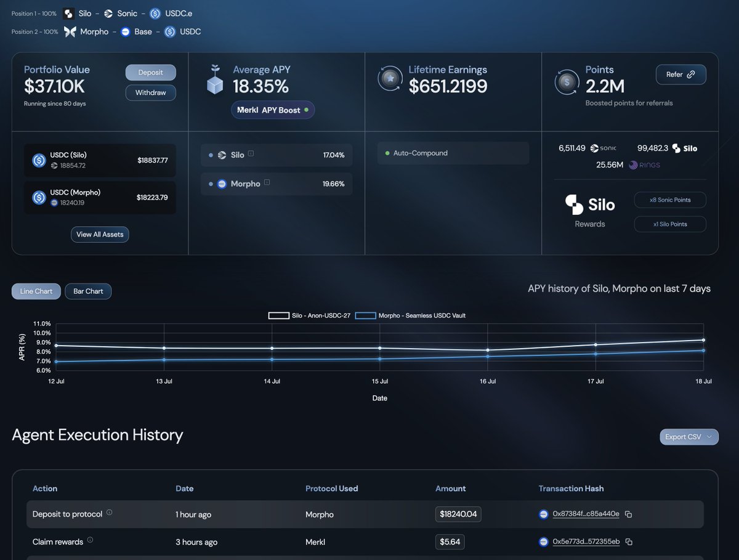This screenshot has height=560, width=739.
Task: Click the Base icon in the Morpho APY row
Action: tap(222, 184)
